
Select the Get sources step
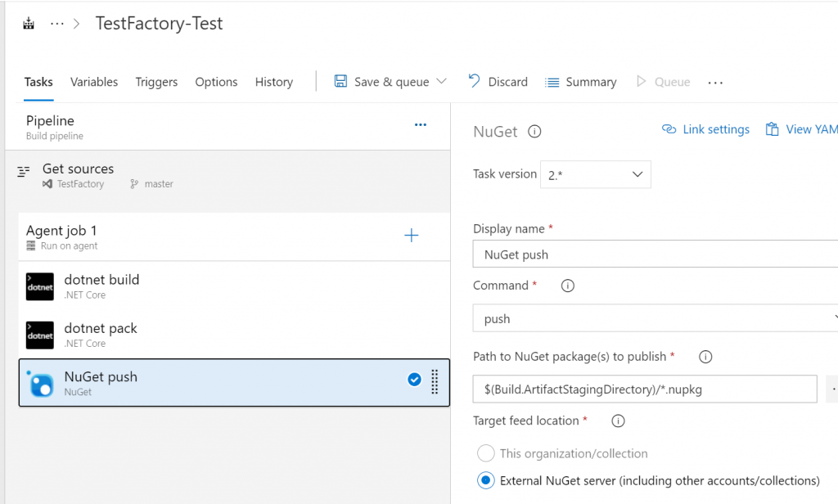[x=228, y=176]
